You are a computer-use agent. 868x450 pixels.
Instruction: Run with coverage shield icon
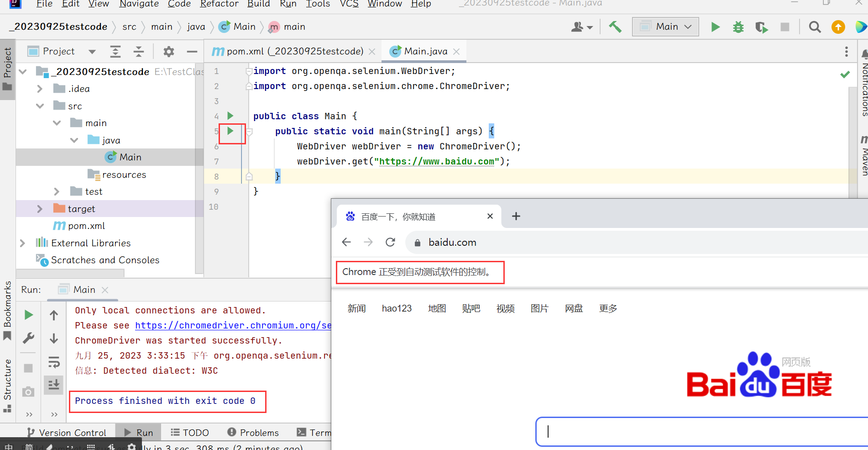[x=761, y=27]
